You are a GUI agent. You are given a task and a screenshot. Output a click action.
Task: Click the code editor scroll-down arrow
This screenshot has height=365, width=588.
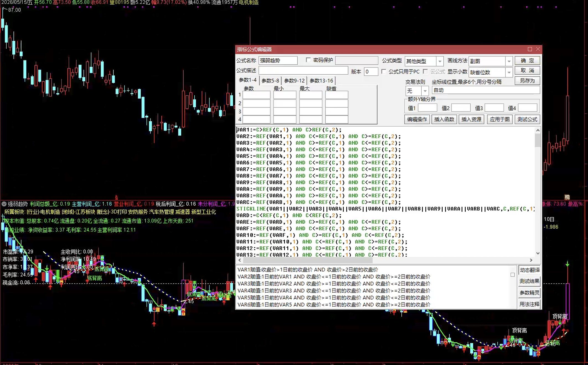pyautogui.click(x=538, y=253)
